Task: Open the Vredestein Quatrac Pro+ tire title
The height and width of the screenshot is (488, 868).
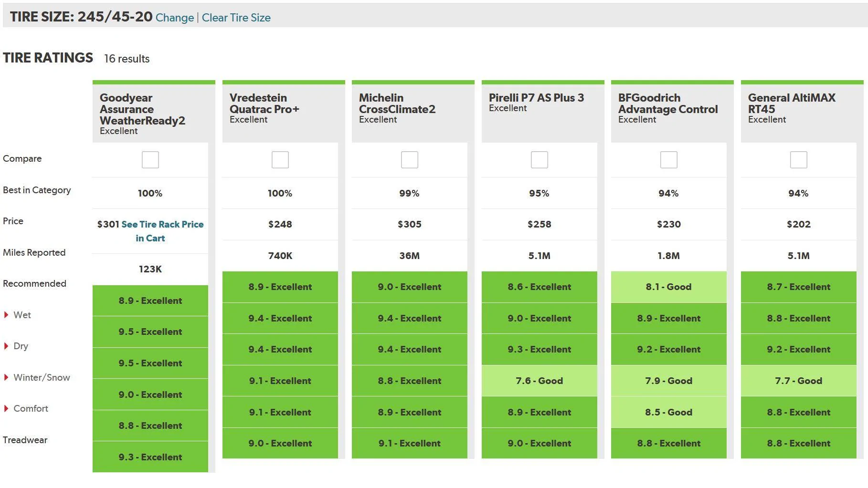Action: point(265,104)
